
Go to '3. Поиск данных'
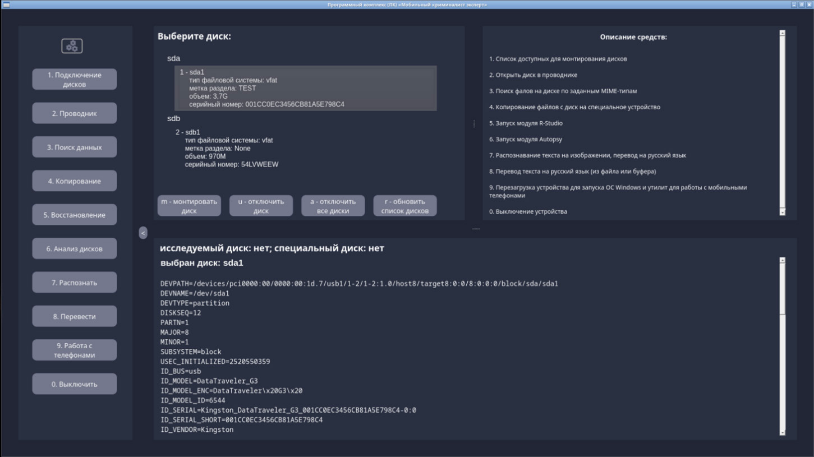click(x=74, y=147)
